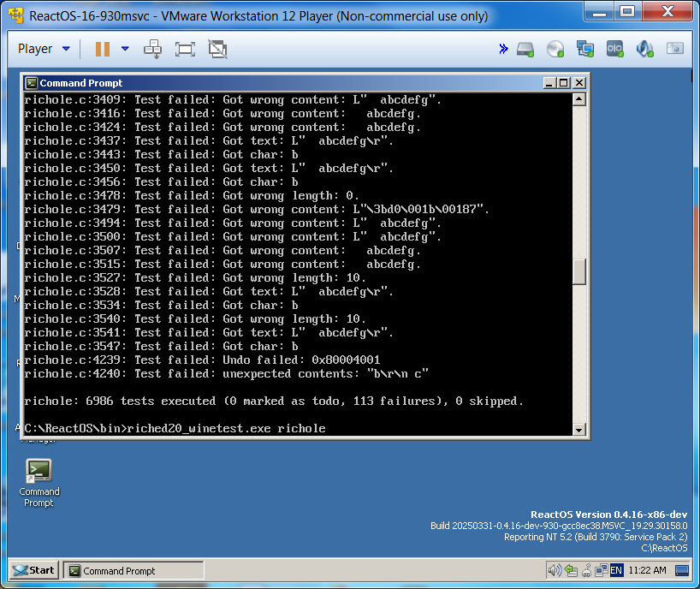This screenshot has height=589, width=700.
Task: Click the 'Undo failed: 0x80004001' line
Action: point(202,360)
